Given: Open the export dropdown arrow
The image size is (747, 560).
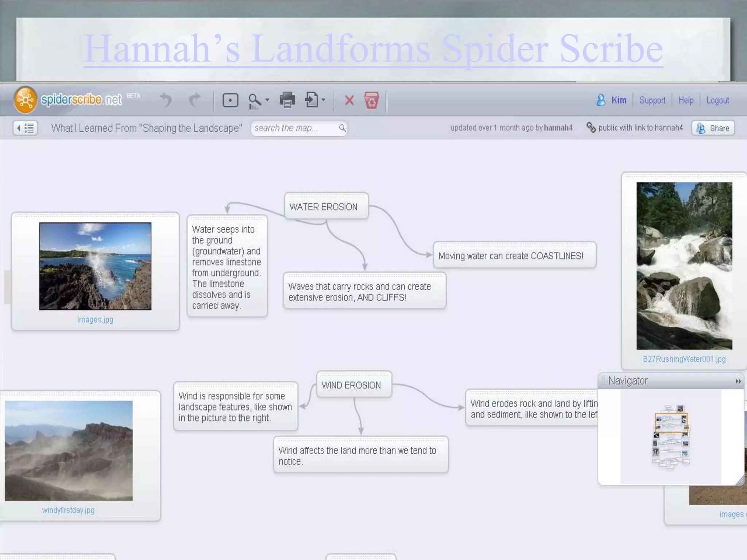Looking at the screenshot, I should pyautogui.click(x=323, y=100).
